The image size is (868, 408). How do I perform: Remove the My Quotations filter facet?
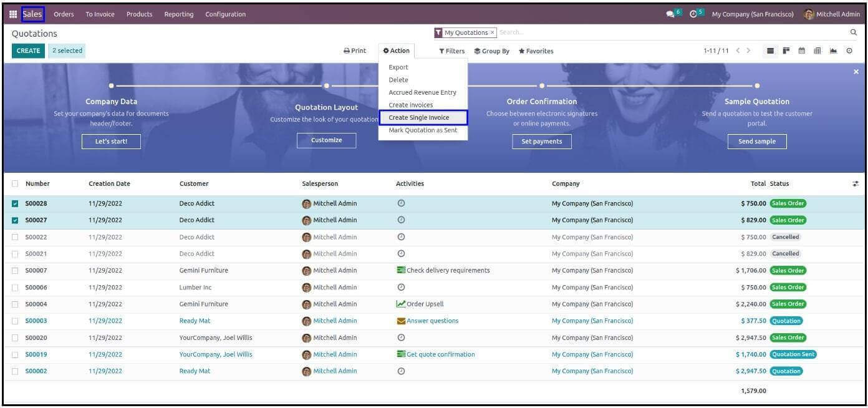pos(492,32)
